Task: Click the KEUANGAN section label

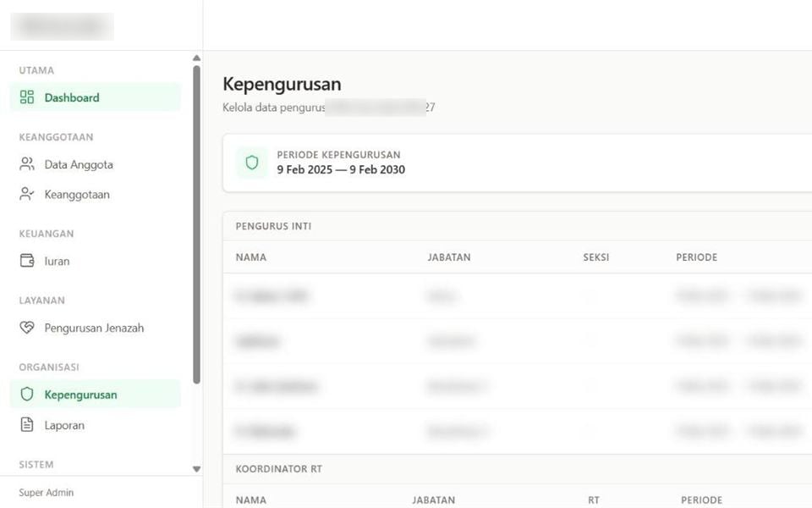Action: pos(47,234)
